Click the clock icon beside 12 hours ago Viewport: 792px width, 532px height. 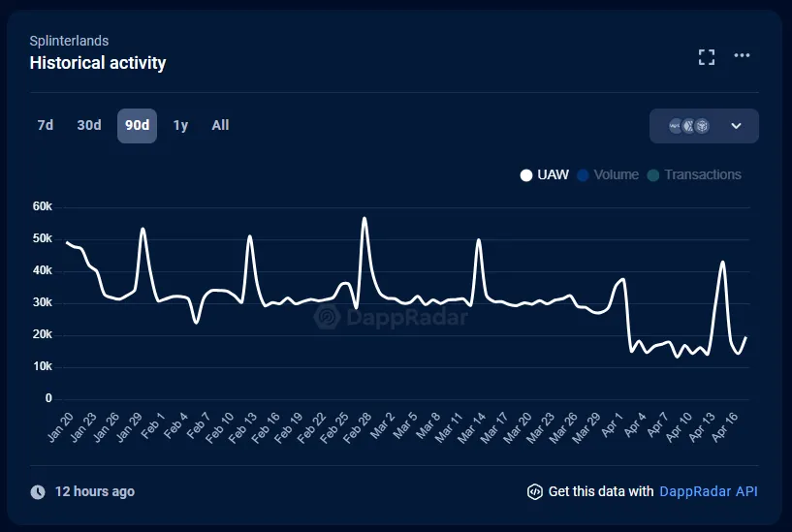tap(38, 491)
